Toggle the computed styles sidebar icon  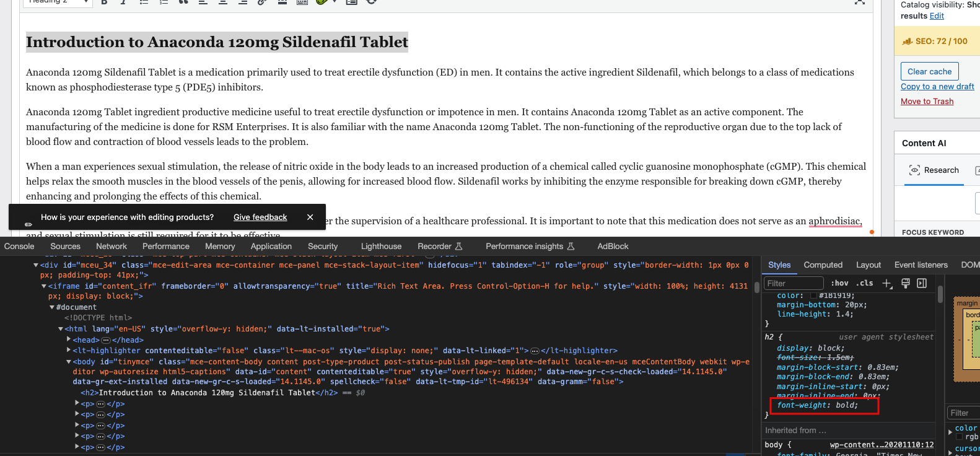[x=922, y=283]
